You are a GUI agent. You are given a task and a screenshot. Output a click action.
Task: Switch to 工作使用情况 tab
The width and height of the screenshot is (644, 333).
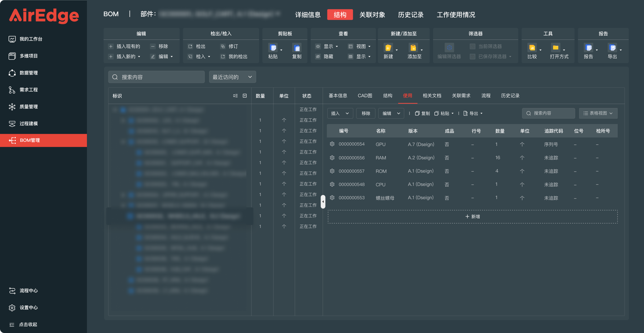(456, 15)
